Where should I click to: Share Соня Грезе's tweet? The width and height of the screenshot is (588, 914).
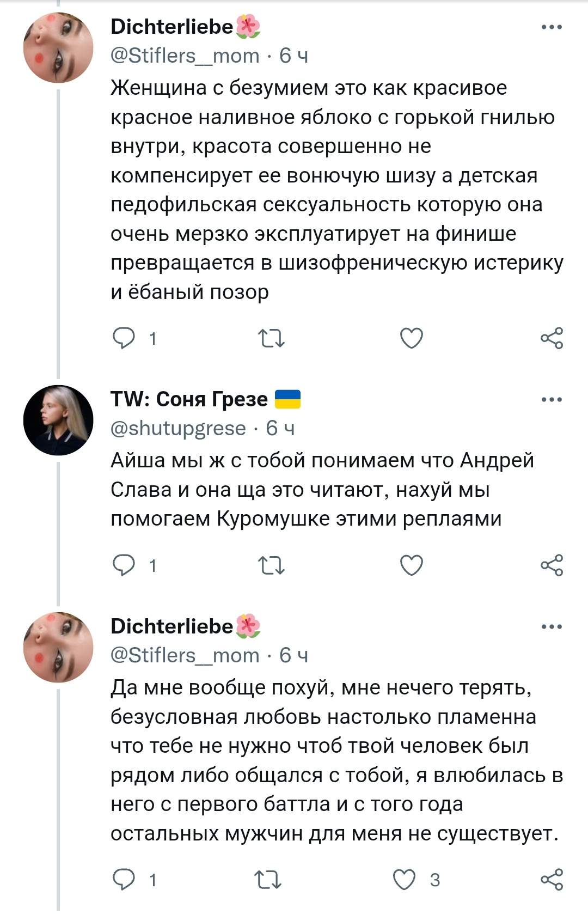(x=552, y=565)
